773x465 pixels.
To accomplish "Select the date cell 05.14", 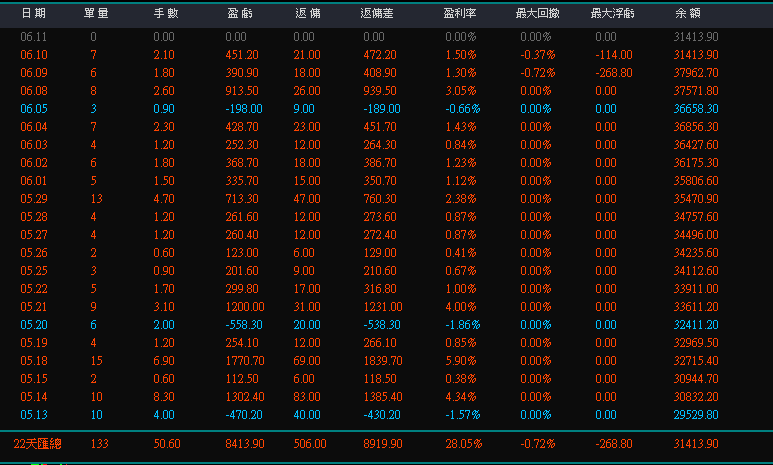I will coord(34,397).
